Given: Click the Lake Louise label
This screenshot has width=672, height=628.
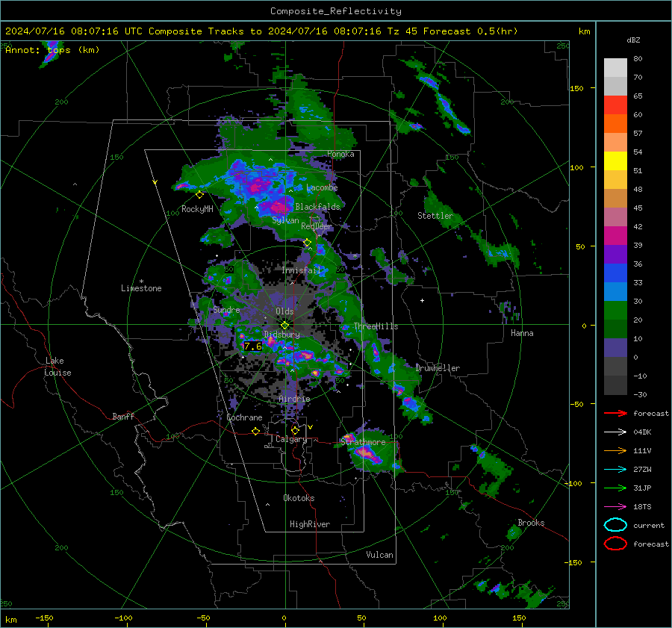Looking at the screenshot, I should click(57, 367).
